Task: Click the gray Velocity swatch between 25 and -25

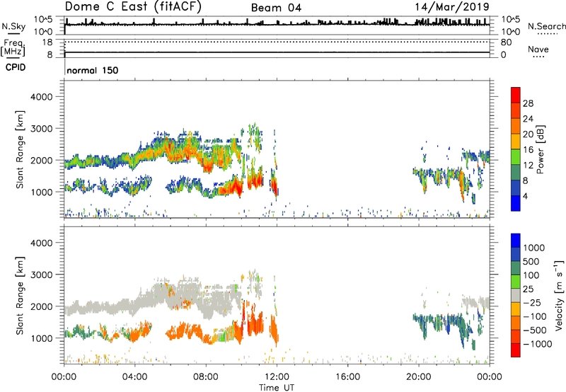Action: pos(516,295)
